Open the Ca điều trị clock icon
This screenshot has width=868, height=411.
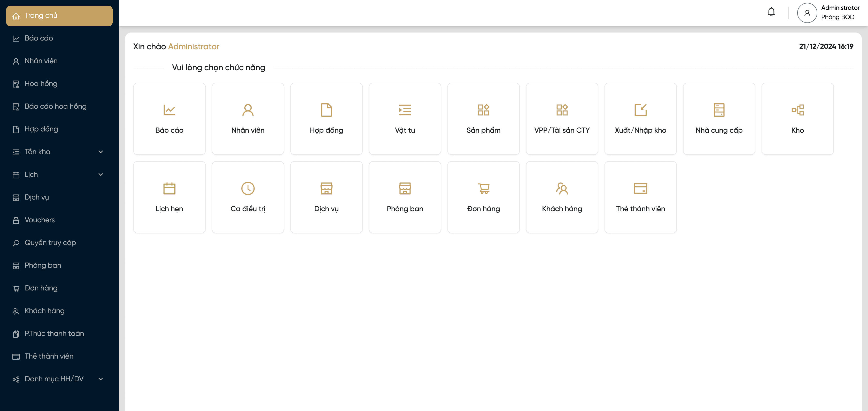(x=248, y=188)
